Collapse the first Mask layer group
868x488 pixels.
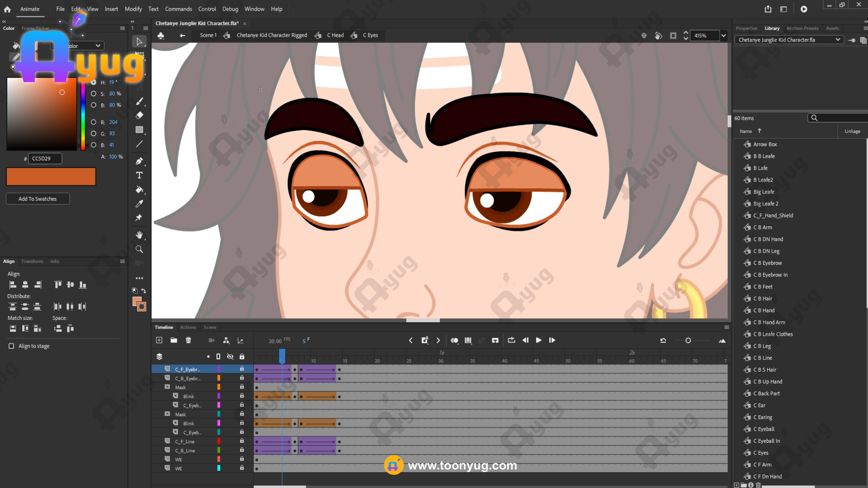(167, 387)
